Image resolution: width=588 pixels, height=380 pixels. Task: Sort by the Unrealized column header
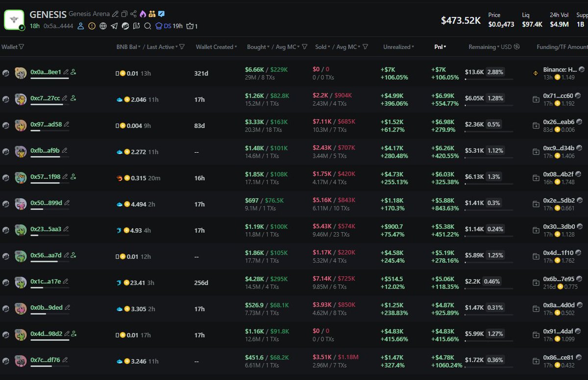pyautogui.click(x=398, y=47)
